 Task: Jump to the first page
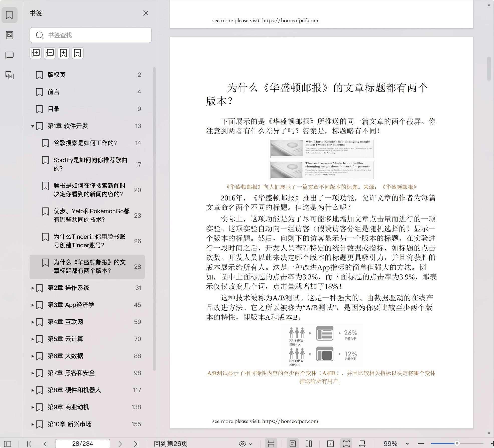pyautogui.click(x=29, y=444)
